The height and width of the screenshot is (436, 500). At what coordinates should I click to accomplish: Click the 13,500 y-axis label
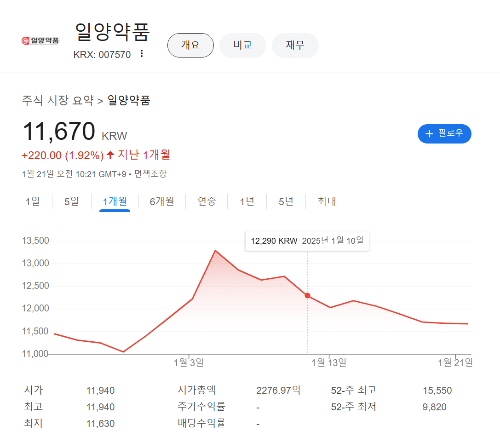(x=36, y=241)
